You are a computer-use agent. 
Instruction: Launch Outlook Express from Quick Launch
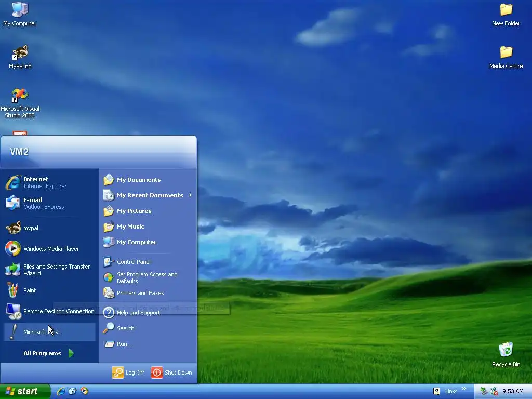73,391
